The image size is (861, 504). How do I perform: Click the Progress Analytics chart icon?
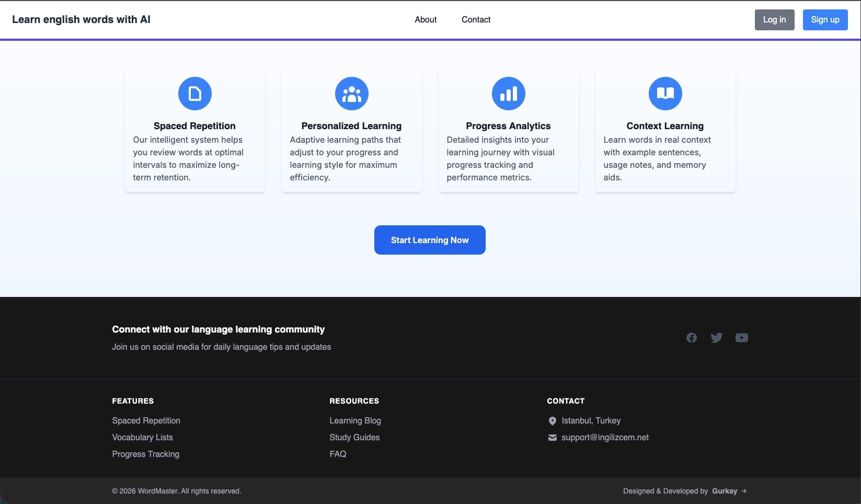coord(508,93)
